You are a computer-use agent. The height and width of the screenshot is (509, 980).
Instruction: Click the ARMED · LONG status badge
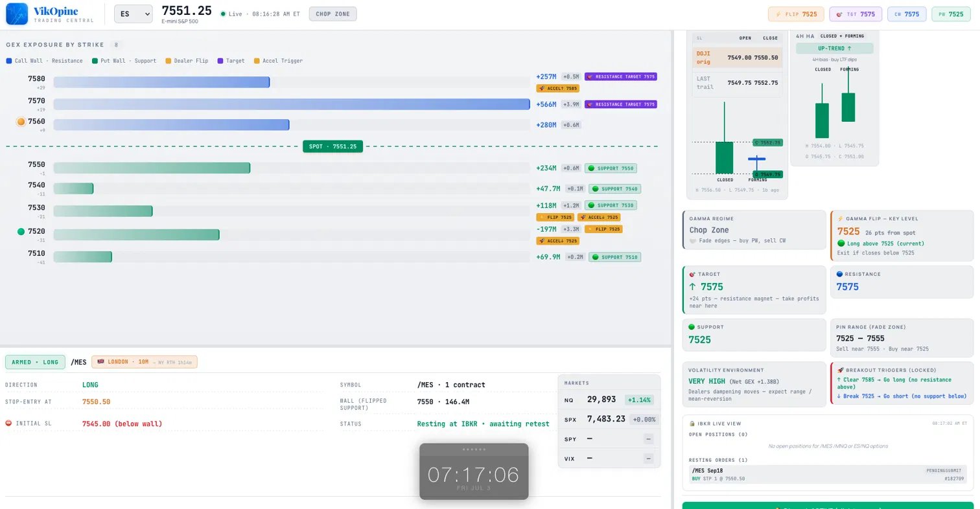[x=35, y=362]
